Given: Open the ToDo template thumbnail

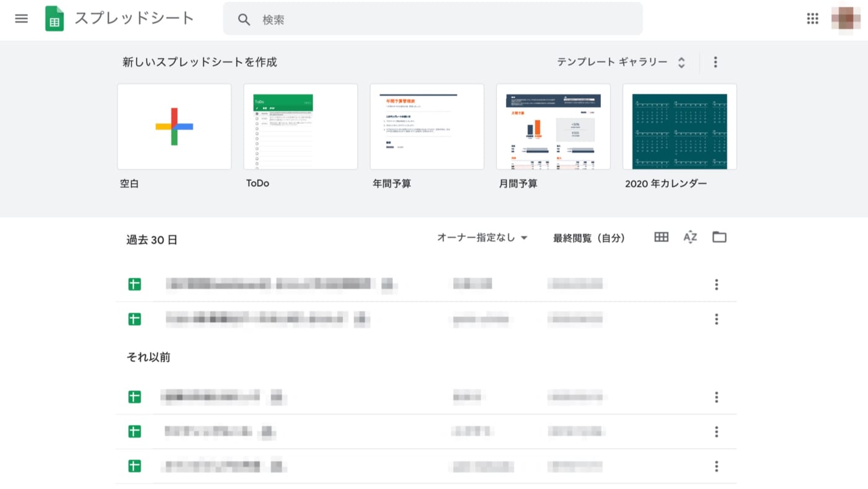Looking at the screenshot, I should coord(301,127).
